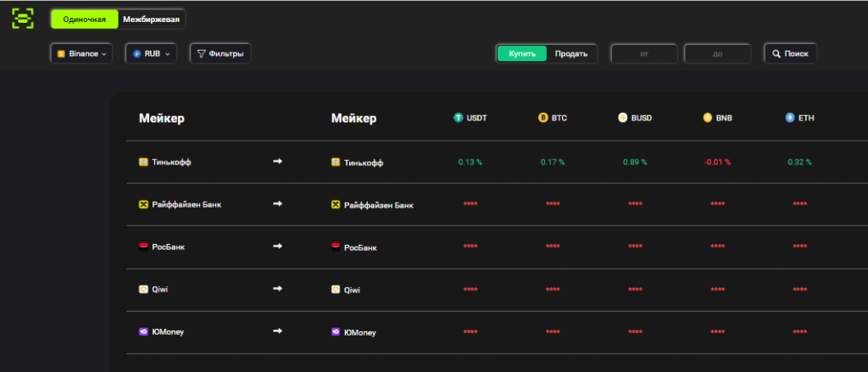
Task: Select the Купить tab
Action: (x=522, y=53)
